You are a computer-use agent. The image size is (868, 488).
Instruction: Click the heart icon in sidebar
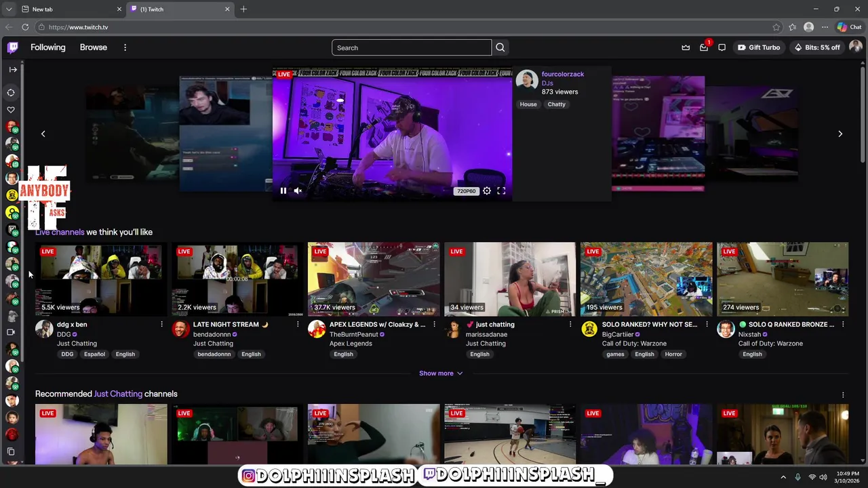point(11,110)
